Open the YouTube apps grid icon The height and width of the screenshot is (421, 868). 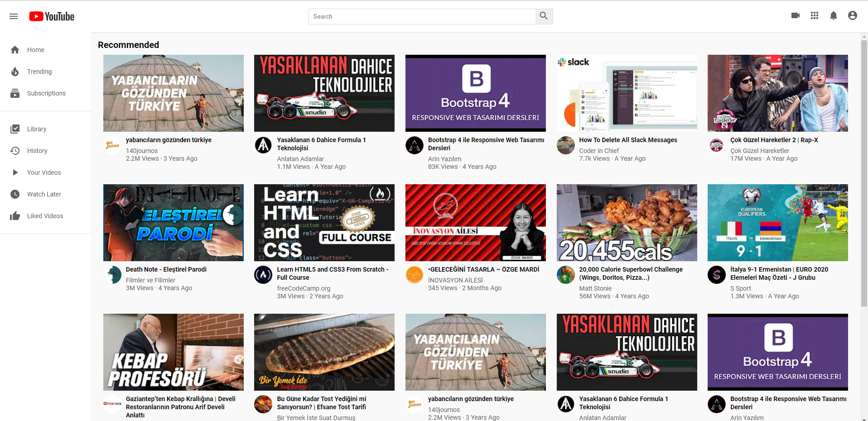pyautogui.click(x=814, y=15)
